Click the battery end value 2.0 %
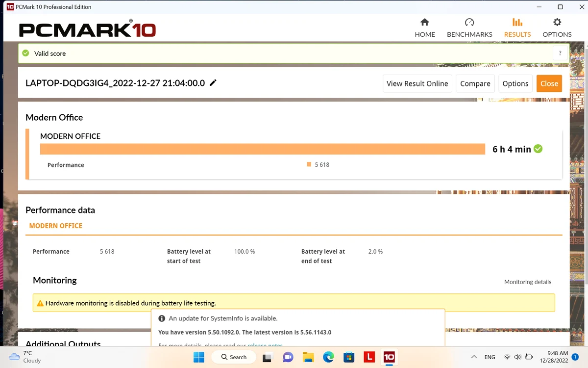The image size is (588, 368). (x=375, y=252)
